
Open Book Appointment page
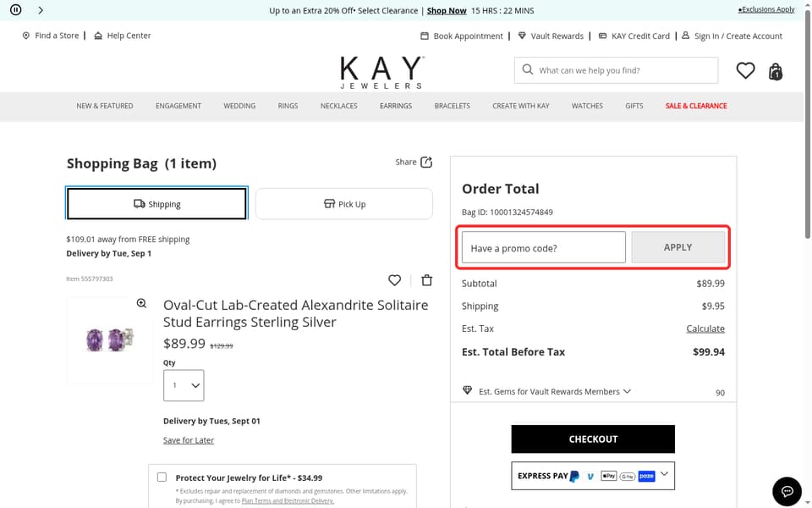pyautogui.click(x=462, y=36)
